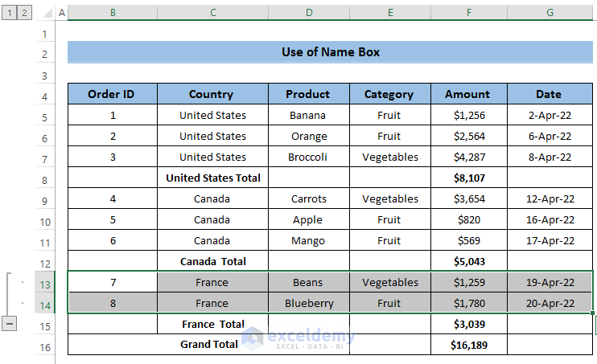Select column C header

212,13
